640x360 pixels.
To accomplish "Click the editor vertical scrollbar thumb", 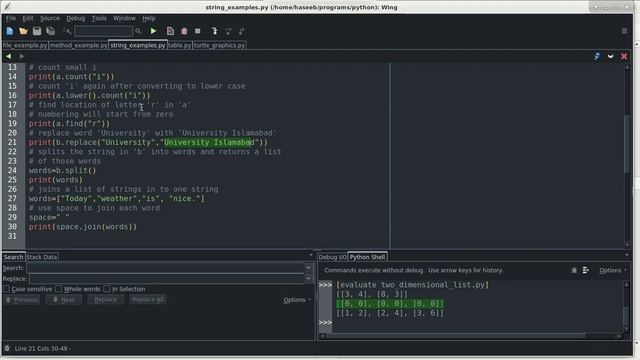I will 627,144.
